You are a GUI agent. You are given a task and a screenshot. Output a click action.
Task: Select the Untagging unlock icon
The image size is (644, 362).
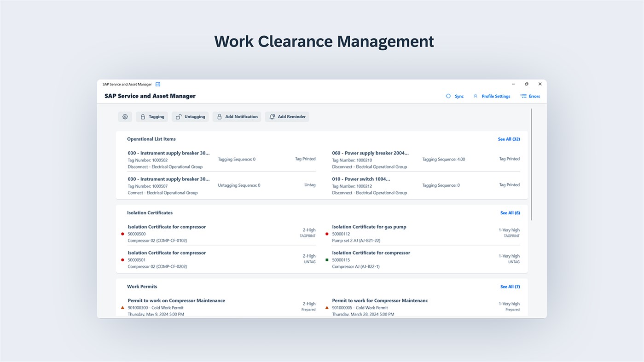pos(179,116)
